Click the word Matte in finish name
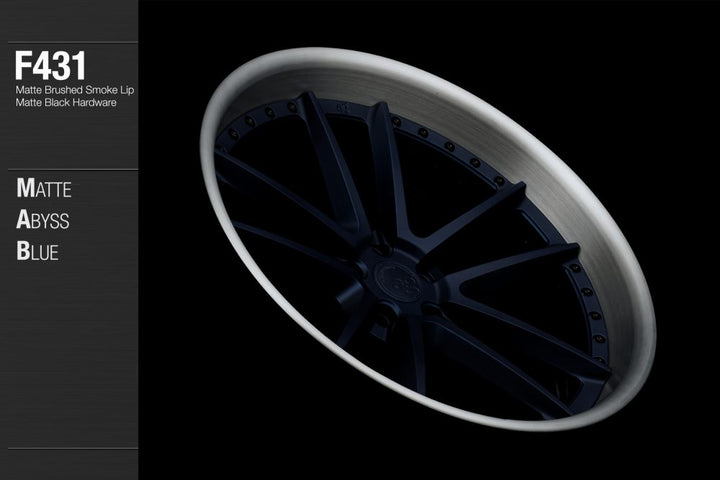This screenshot has width=720, height=480. (x=45, y=189)
